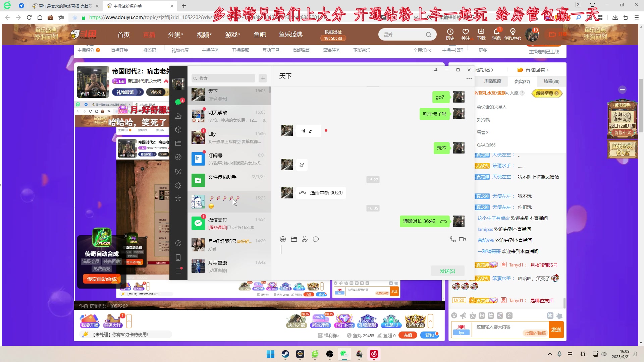Click the 充值 recharge button
Viewport: 644px width, 362px height.
[x=408, y=335]
